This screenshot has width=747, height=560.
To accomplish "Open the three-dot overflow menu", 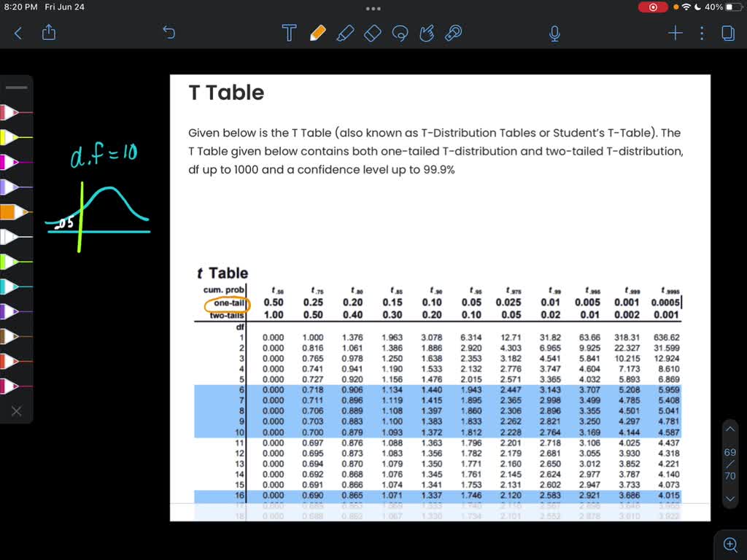I will [x=702, y=33].
